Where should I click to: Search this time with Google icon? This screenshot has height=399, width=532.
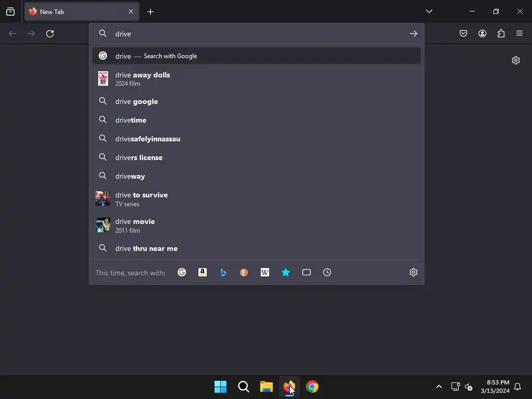pos(182,272)
